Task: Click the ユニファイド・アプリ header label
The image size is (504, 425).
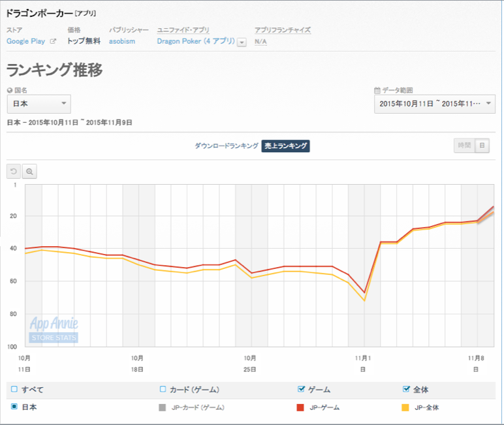Action: click(183, 30)
